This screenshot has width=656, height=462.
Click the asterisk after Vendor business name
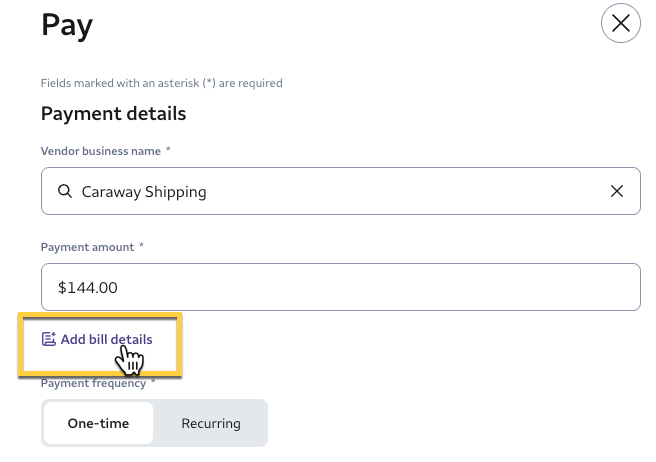168,150
